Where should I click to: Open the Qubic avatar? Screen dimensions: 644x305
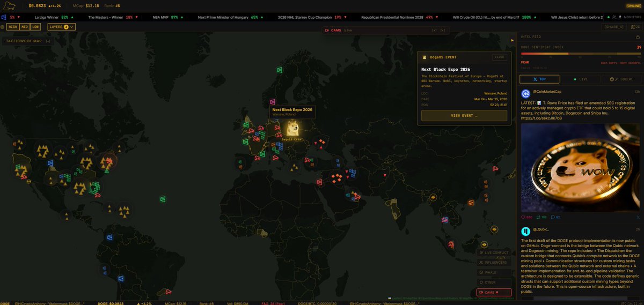525,232
